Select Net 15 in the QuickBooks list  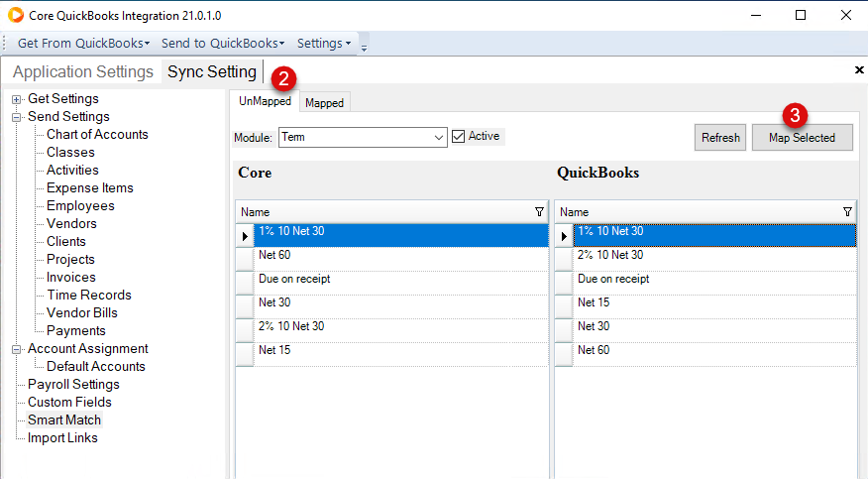714,306
